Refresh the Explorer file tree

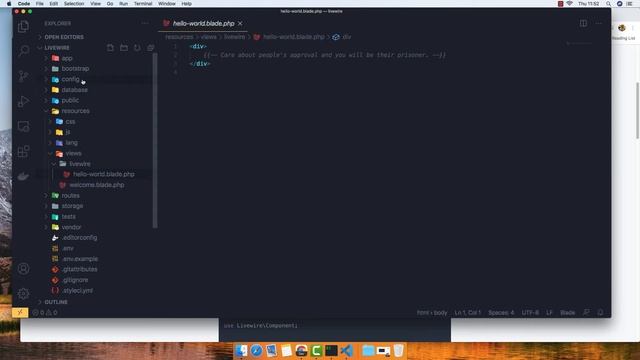(x=137, y=48)
